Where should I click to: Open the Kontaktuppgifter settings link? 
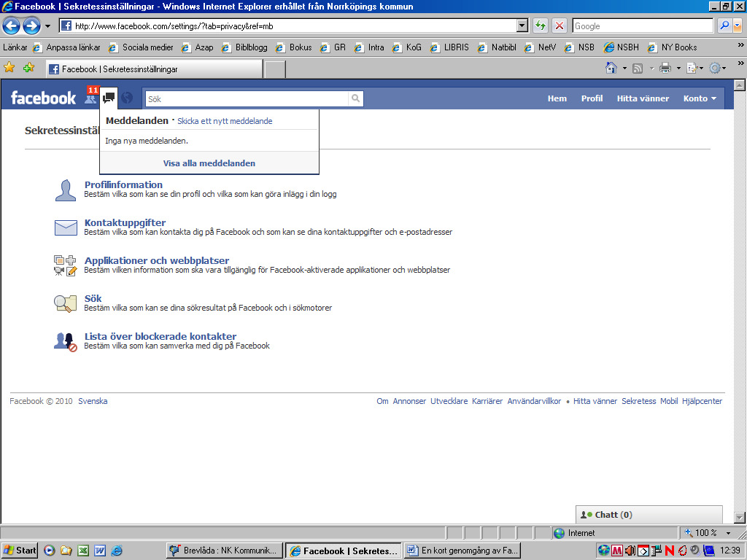(x=125, y=222)
